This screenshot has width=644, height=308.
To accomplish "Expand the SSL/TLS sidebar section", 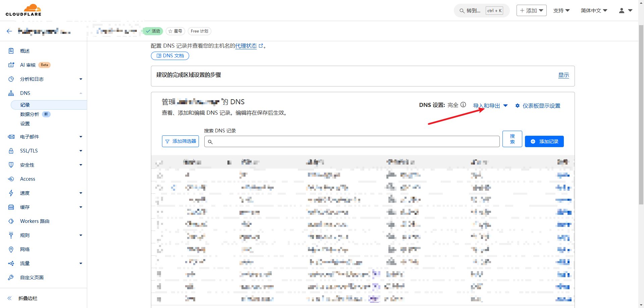I will tap(29, 151).
